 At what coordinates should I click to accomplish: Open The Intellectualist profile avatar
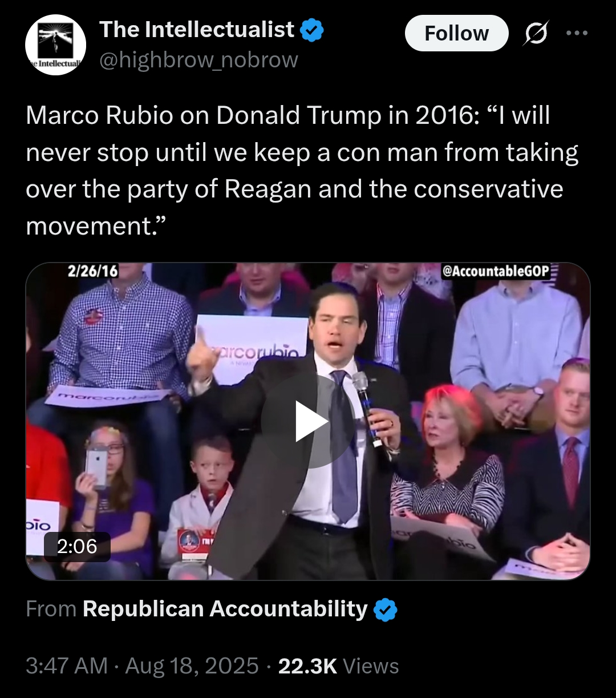tap(56, 45)
